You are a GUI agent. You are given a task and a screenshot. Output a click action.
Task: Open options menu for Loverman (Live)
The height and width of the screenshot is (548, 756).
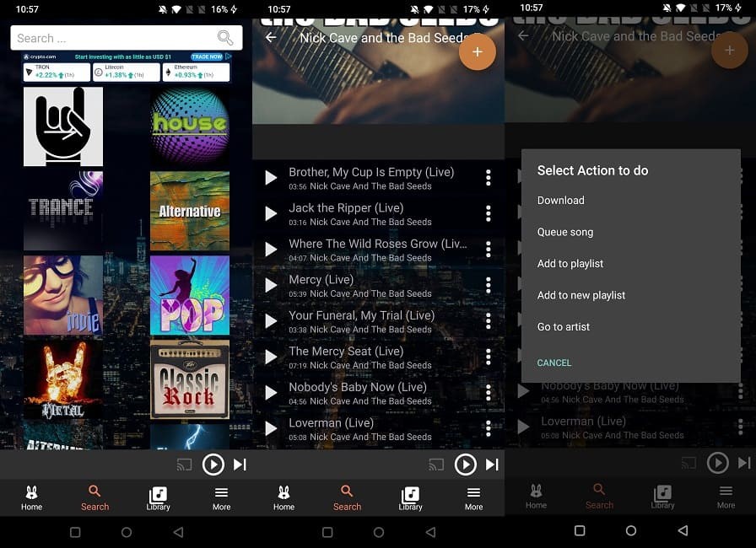point(488,427)
